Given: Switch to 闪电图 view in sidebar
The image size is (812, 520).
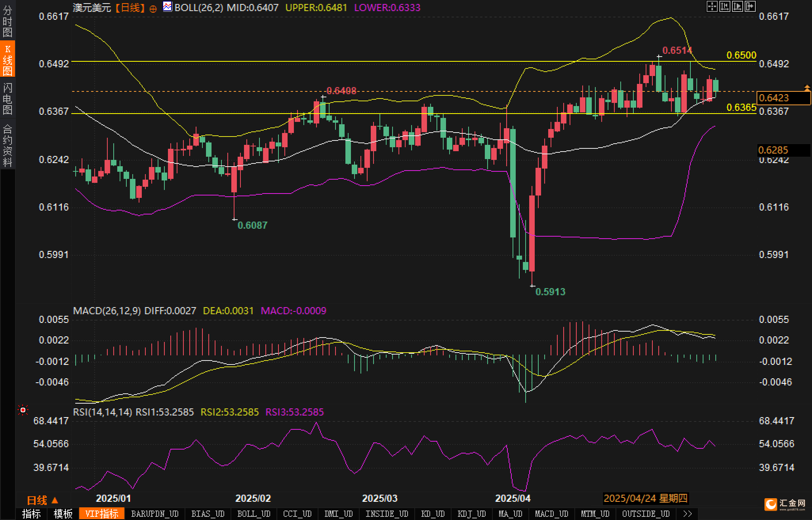Looking at the screenshot, I should click(x=7, y=98).
